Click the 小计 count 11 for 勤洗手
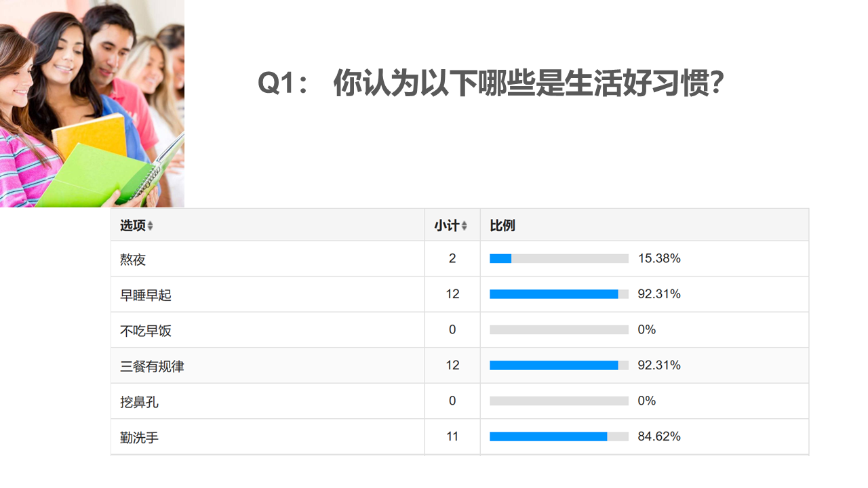 [452, 436]
